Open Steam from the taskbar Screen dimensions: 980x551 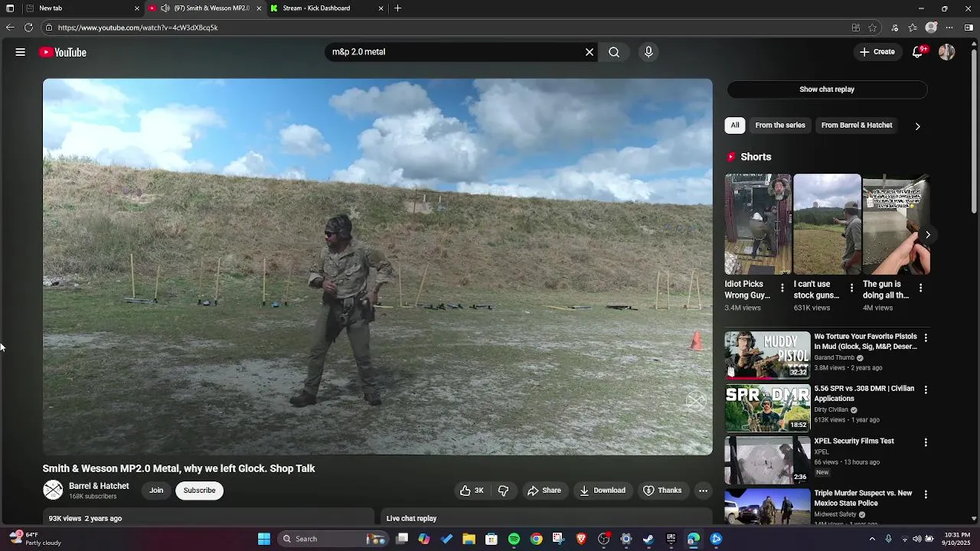(x=648, y=539)
